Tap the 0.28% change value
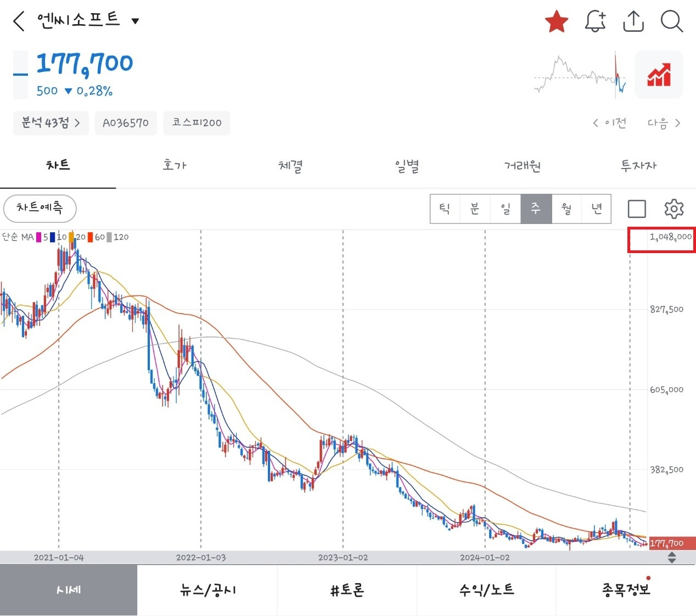 (94, 91)
